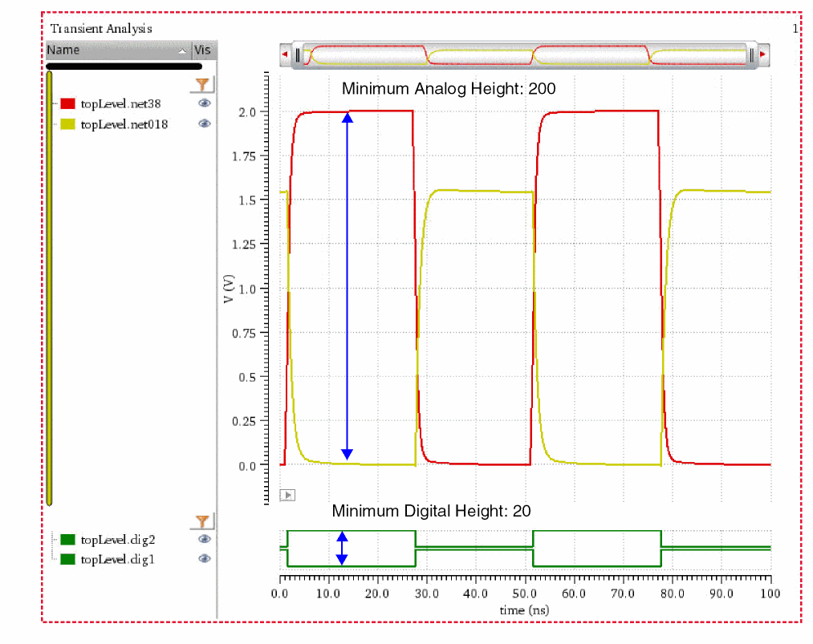The image size is (813, 644).
Task: Click the right grip handle of zoom bar
Action: (752, 55)
